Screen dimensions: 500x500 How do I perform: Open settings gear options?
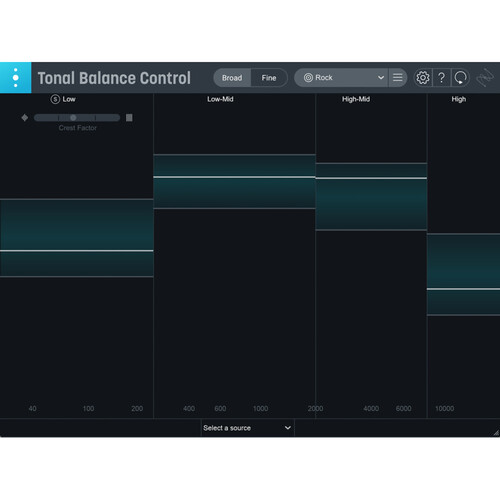point(423,78)
